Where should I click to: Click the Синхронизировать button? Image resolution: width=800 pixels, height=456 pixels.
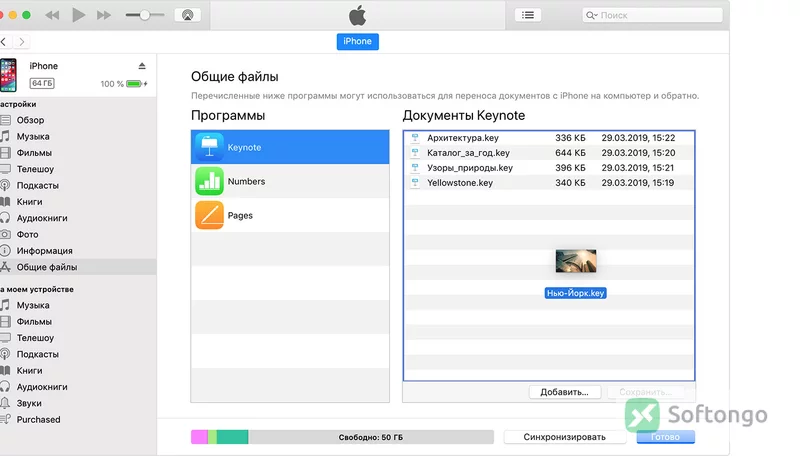564,437
